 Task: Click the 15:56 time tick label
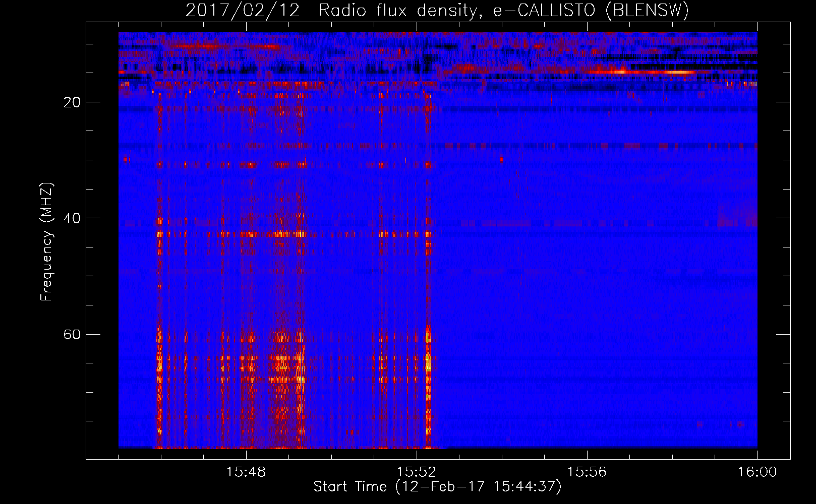[x=587, y=472]
